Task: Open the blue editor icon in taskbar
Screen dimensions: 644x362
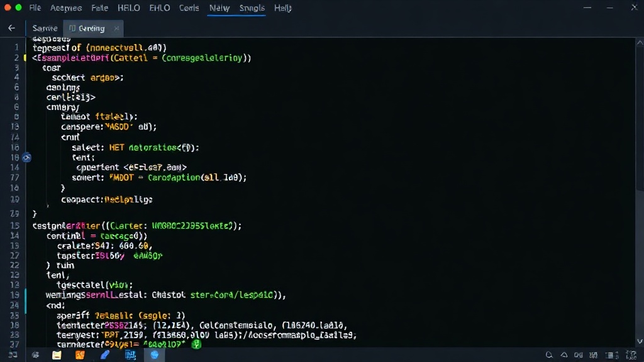Action: pos(130,355)
